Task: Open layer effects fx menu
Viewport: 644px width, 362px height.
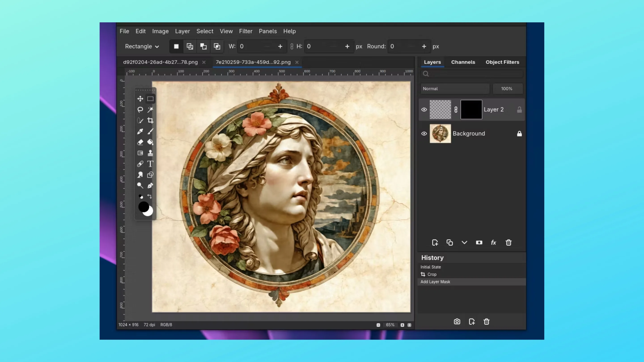Action: point(493,243)
